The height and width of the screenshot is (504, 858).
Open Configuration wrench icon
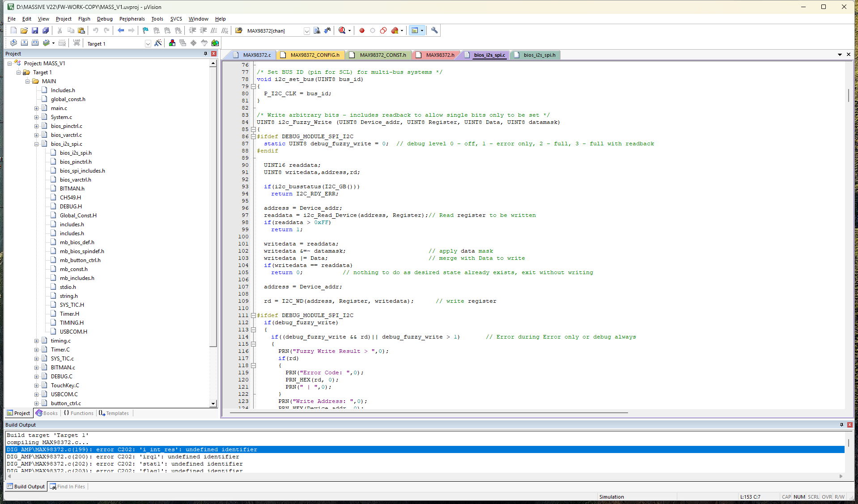[x=434, y=30]
